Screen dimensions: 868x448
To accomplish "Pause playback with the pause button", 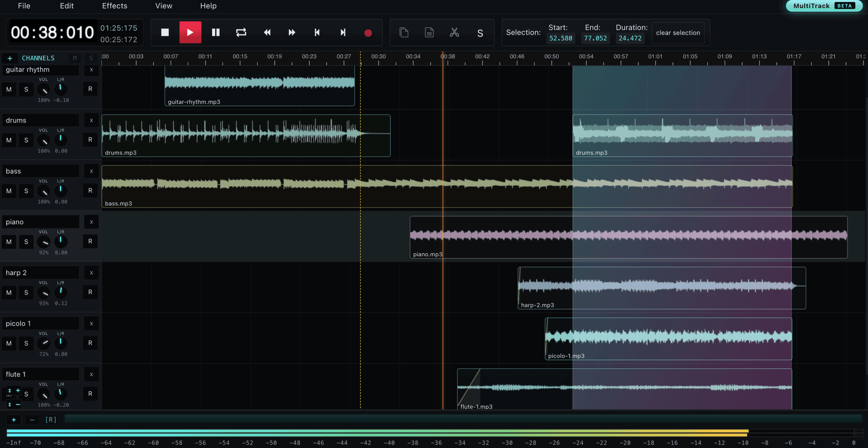I will [x=216, y=33].
